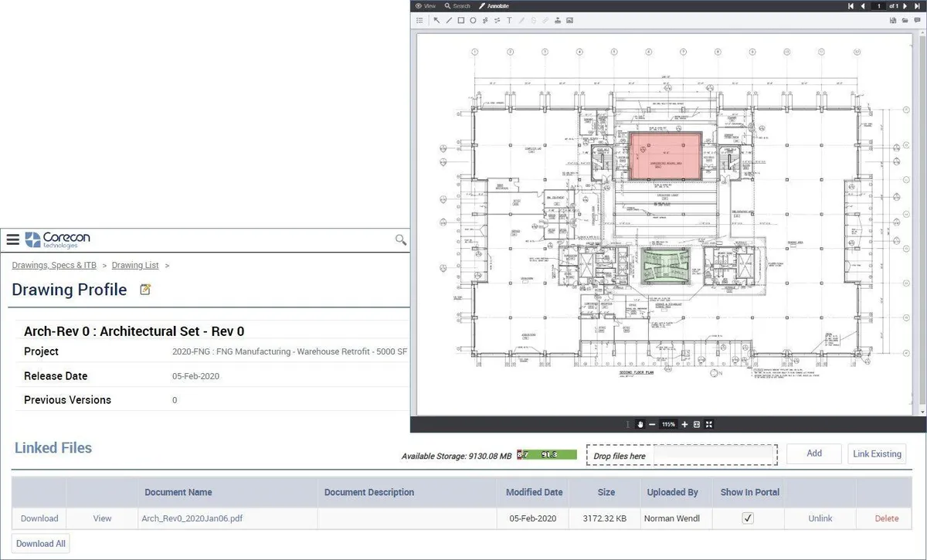
Task: Go to previous page in viewer
Action: pos(863,6)
